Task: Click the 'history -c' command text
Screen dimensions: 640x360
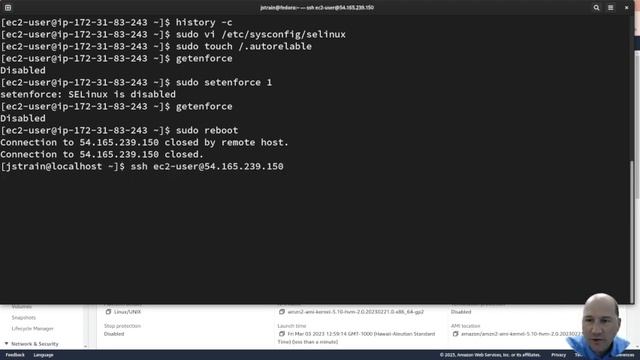Action: coord(204,22)
